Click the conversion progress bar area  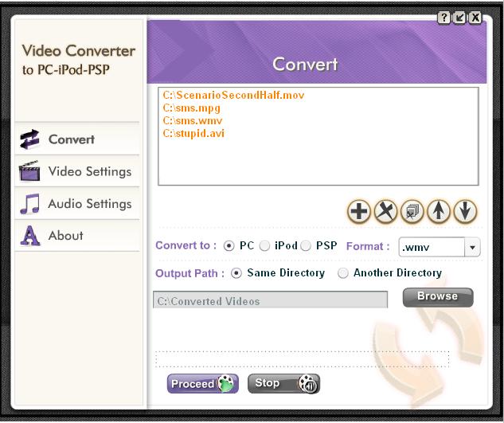click(302, 359)
